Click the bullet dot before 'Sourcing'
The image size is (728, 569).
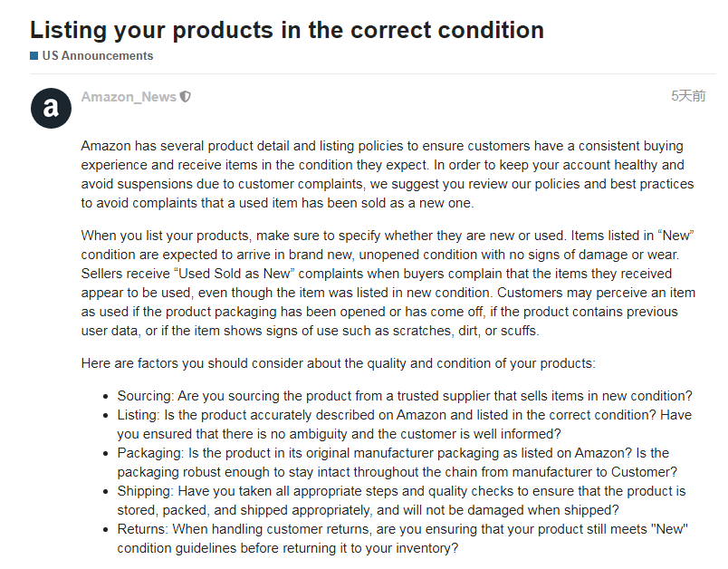coord(106,397)
